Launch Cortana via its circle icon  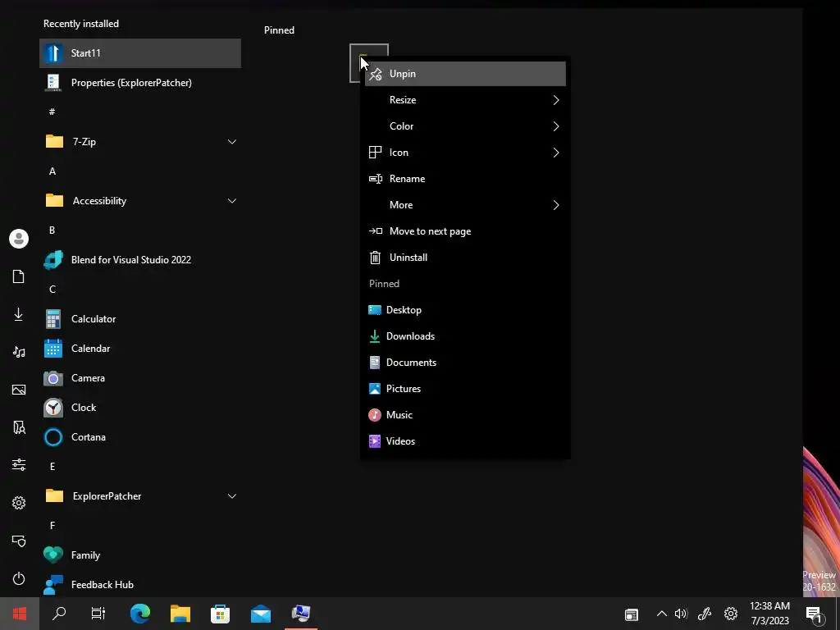53,437
